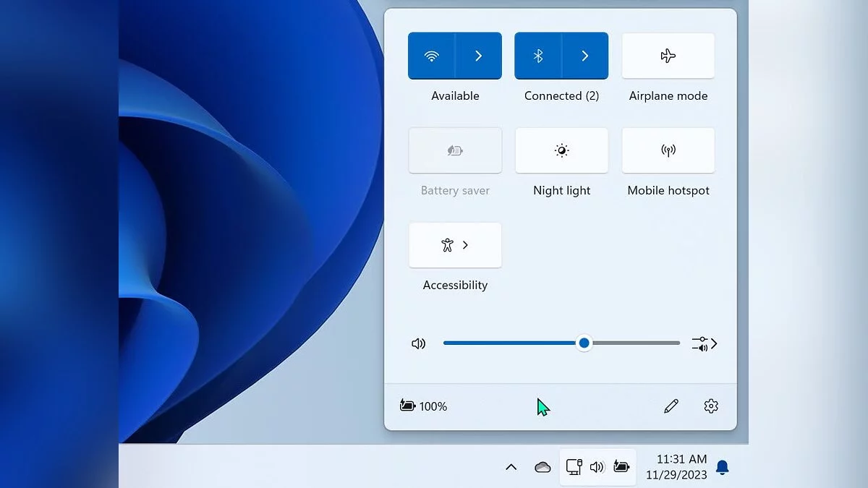Edit quick settings with pencil icon

coord(671,406)
